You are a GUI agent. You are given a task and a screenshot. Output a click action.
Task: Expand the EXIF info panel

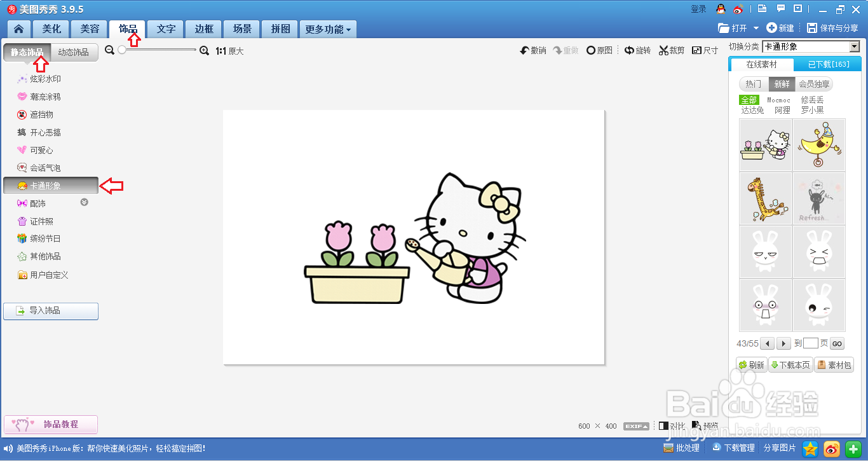coord(636,426)
